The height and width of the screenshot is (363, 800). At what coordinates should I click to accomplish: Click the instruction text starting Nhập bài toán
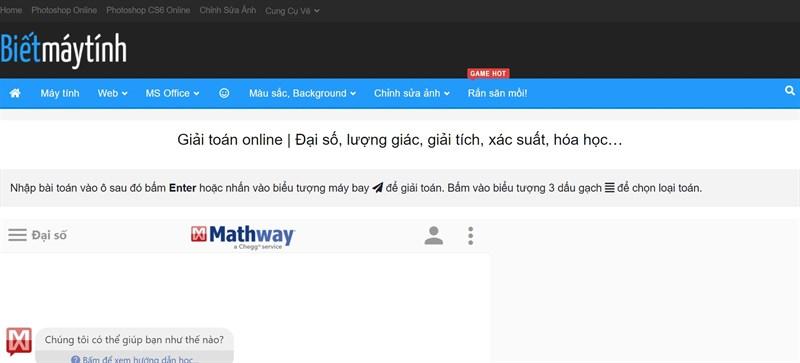pos(356,188)
